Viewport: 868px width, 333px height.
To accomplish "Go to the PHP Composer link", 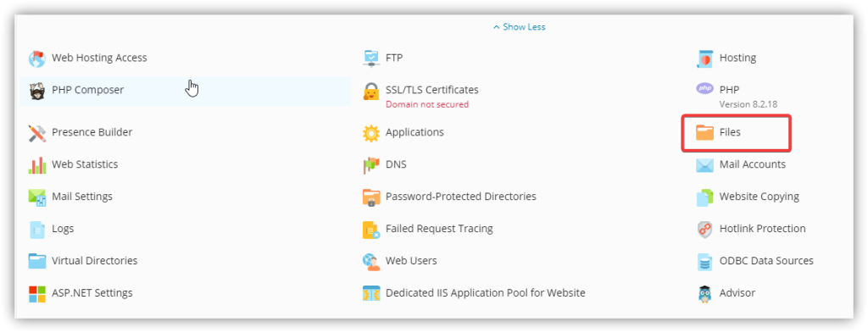I will coord(88,90).
